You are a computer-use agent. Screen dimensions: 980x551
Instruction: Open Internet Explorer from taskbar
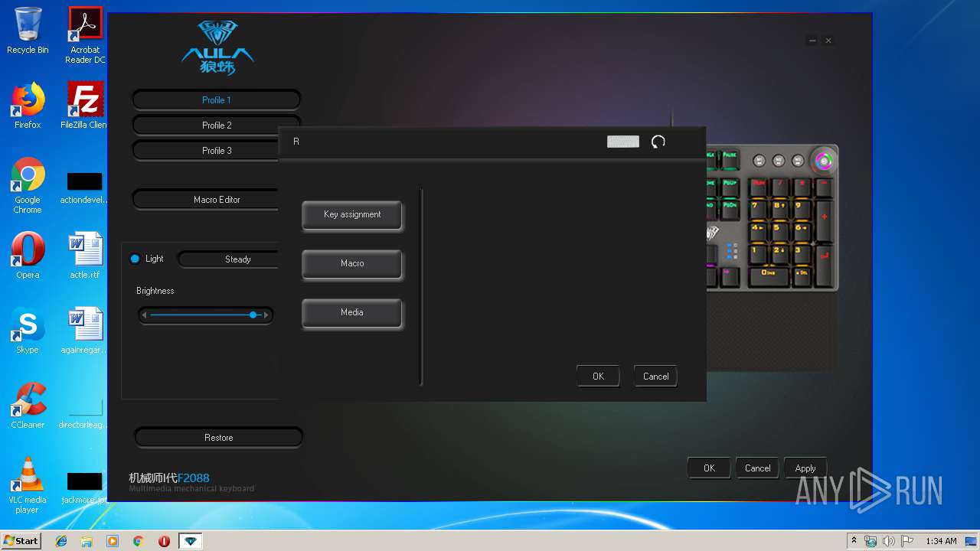tap(61, 541)
